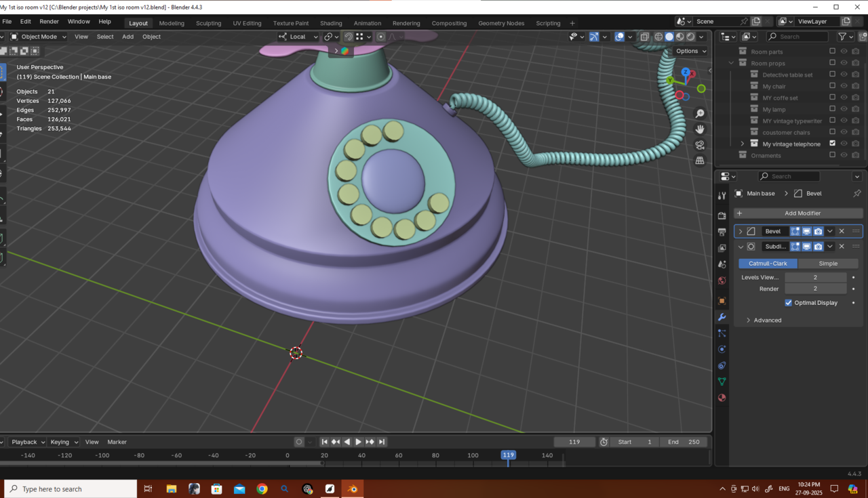
Task: Open the Object Mode dropdown
Action: (x=39, y=37)
